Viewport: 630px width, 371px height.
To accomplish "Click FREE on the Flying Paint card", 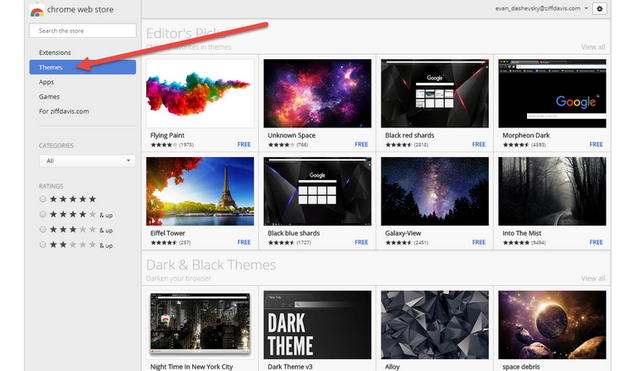I will [x=244, y=144].
